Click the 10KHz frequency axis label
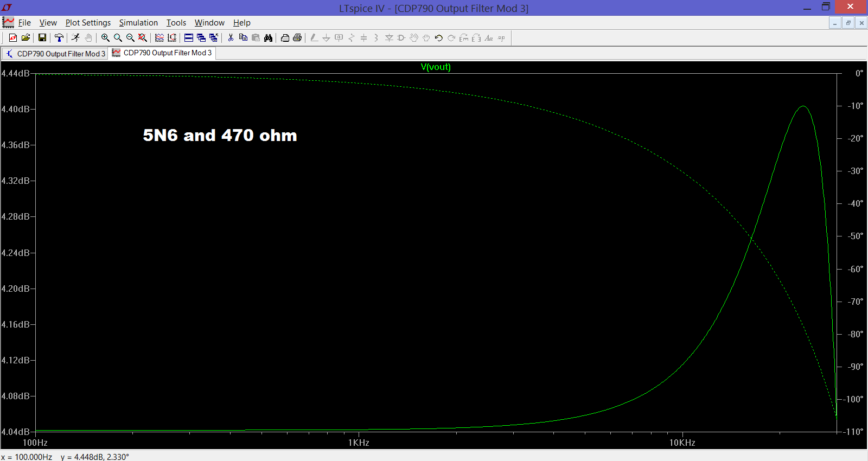This screenshot has width=868, height=461. (x=682, y=443)
